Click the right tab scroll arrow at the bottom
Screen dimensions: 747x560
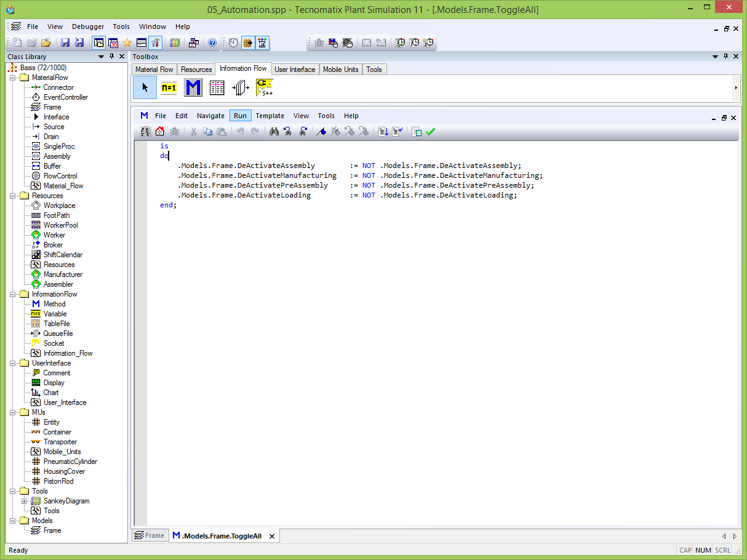click(x=734, y=536)
